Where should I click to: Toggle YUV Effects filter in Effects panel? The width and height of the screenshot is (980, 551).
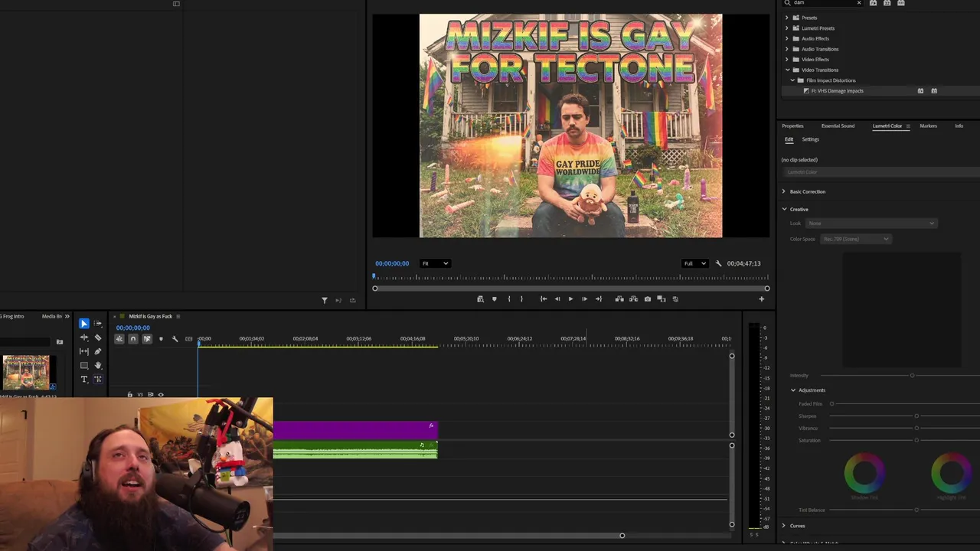[900, 3]
